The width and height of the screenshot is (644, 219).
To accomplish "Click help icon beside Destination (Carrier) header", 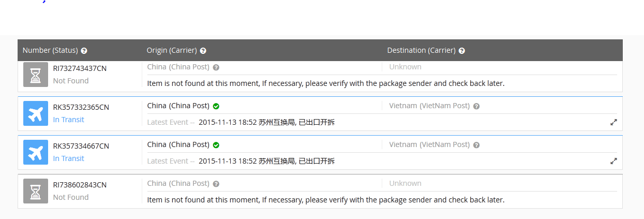I will coord(461,51).
